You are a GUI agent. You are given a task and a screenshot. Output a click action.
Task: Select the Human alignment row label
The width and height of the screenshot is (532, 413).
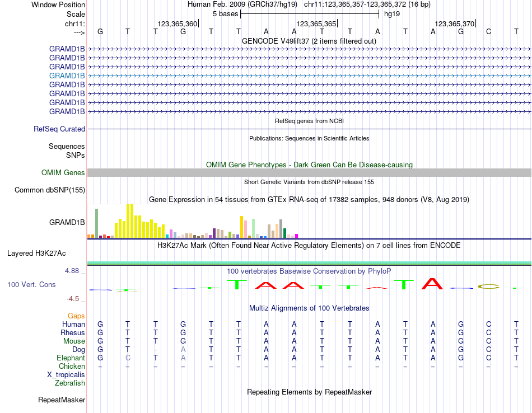click(x=73, y=325)
